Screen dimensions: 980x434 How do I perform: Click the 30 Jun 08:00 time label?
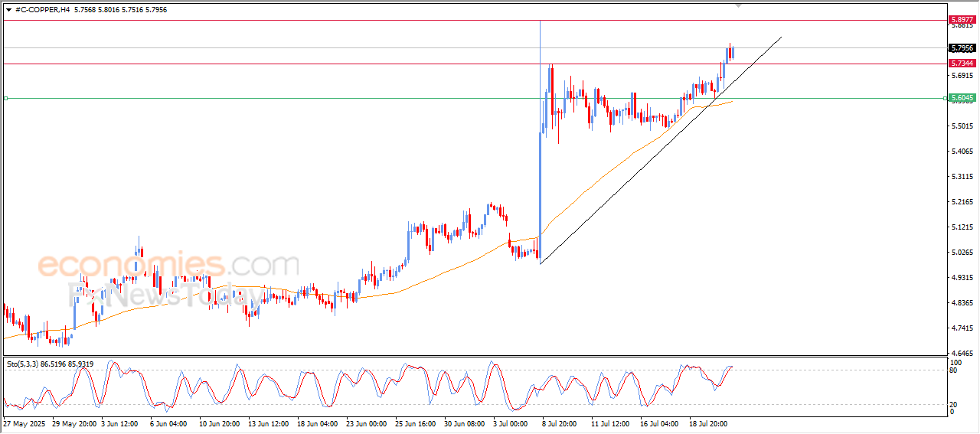465,423
